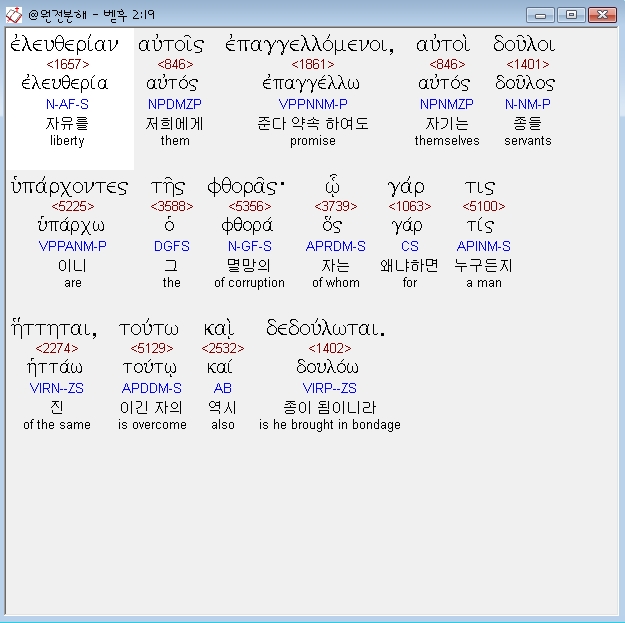The width and height of the screenshot is (625, 623).
Task: Click the lemma δοῦλος
Action: (x=525, y=83)
